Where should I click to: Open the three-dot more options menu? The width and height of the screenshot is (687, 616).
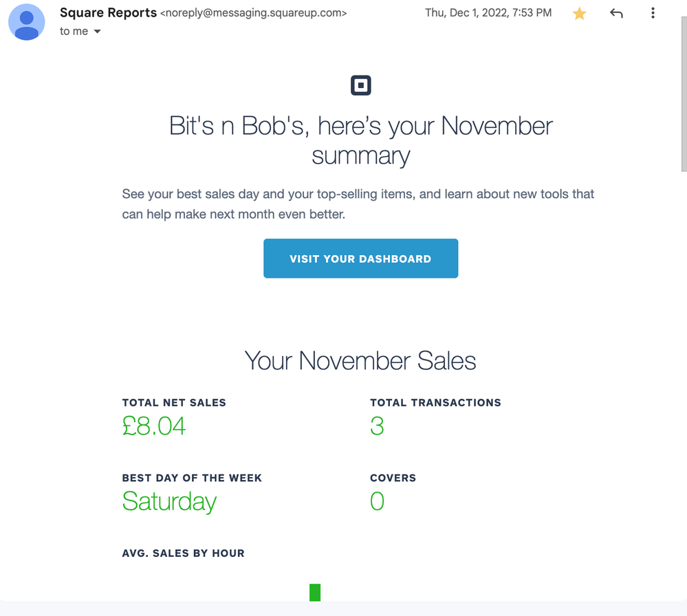653,13
